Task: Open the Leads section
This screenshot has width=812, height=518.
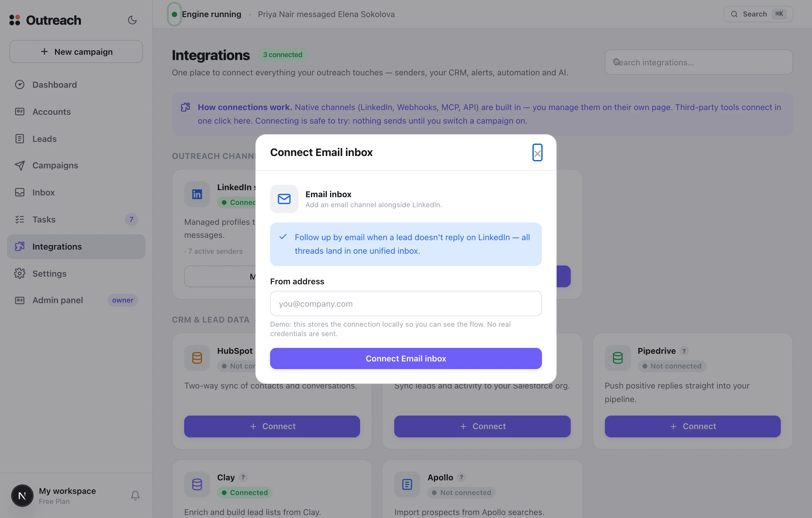Action: (x=76, y=139)
